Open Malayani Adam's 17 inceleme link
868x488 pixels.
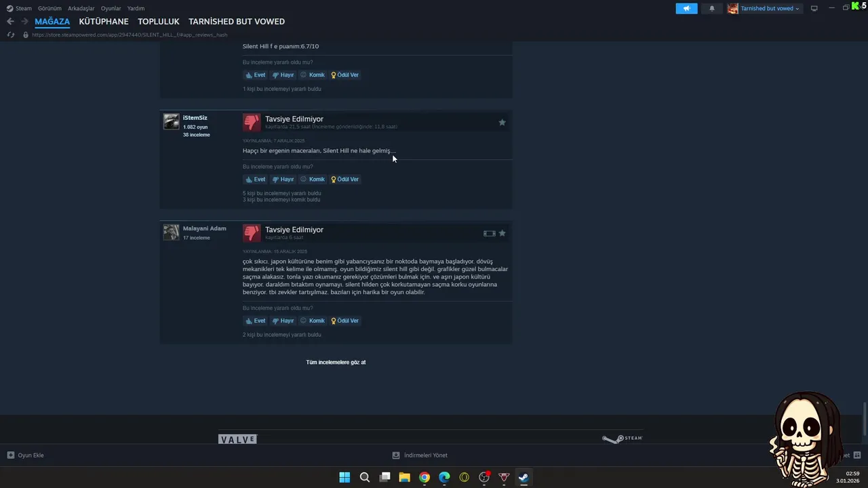pos(197,238)
